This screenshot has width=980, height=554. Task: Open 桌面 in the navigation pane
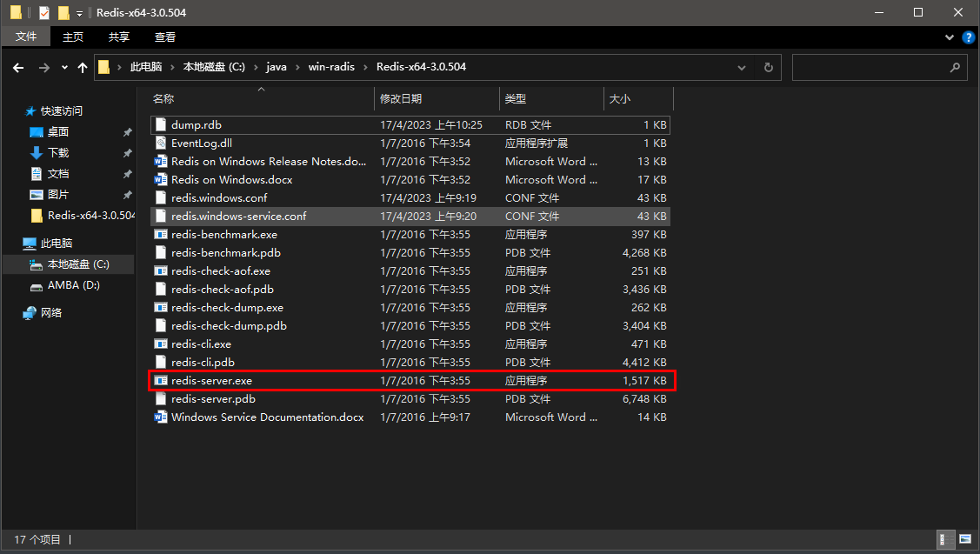click(58, 132)
